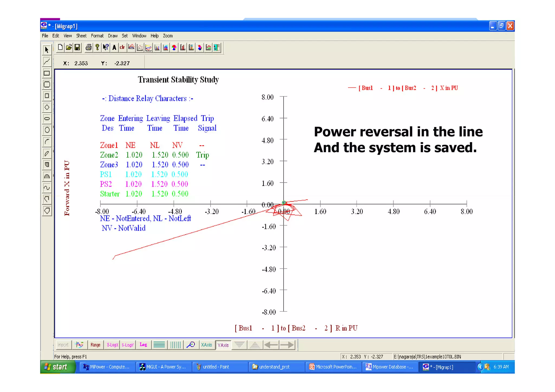Select the rectangle drawing tool
555x392 pixels.
pyautogui.click(x=47, y=73)
